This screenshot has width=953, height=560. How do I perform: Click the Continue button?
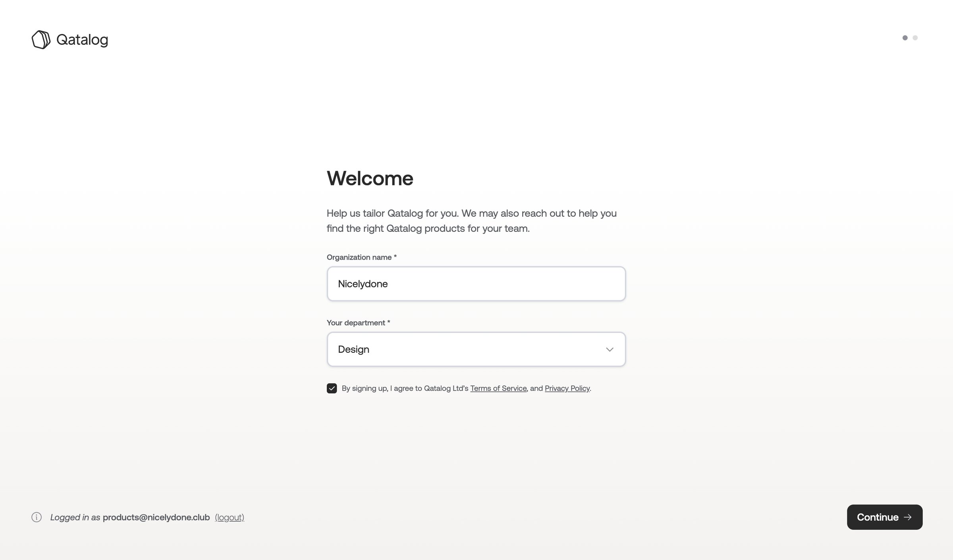pos(885,517)
